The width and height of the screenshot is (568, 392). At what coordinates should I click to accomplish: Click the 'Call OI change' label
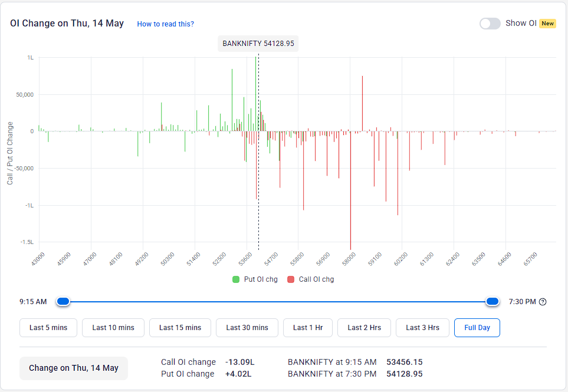point(188,362)
